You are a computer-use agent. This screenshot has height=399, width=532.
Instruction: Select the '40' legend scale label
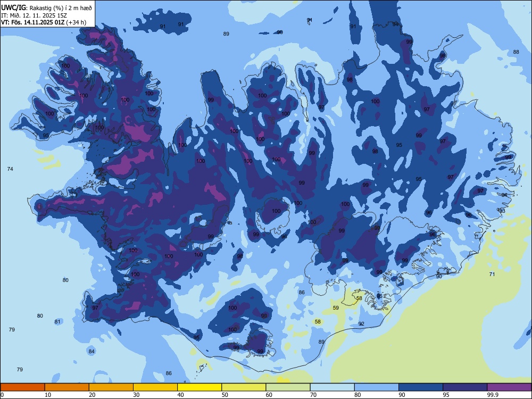point(180,395)
